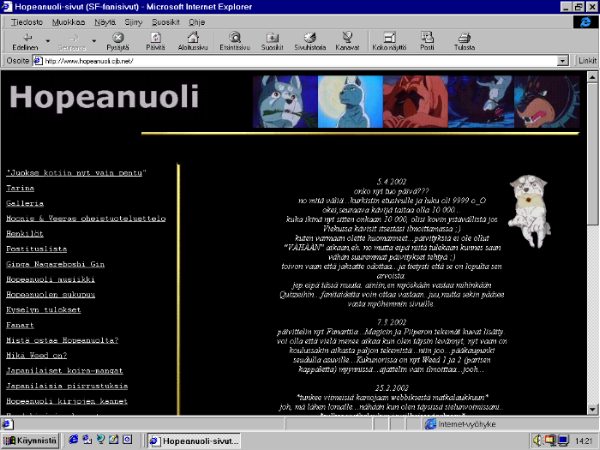The width and height of the screenshot is (600, 450).
Task: Open the Kanavat channels panel
Action: click(348, 40)
